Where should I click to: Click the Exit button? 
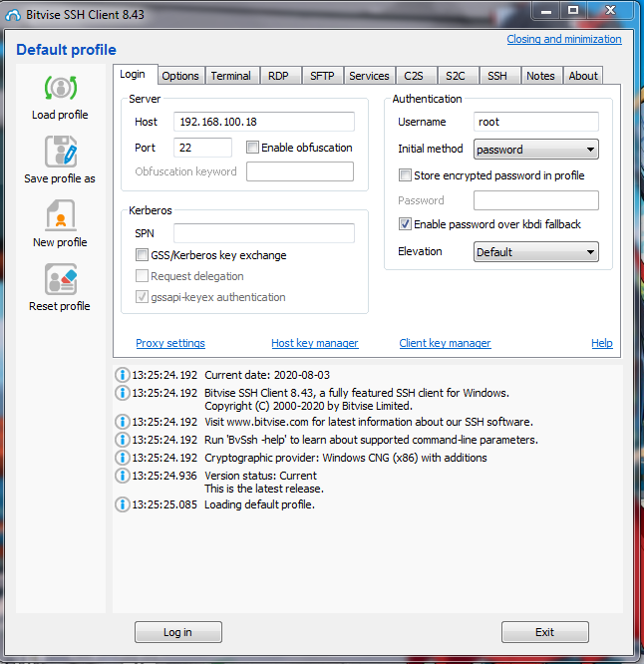[545, 632]
